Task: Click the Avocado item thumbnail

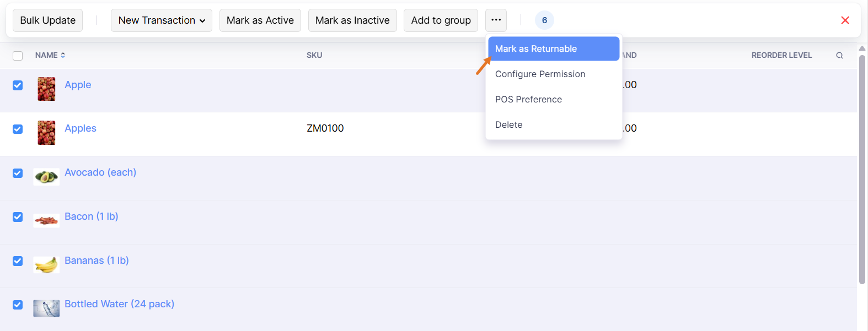Action: click(46, 177)
